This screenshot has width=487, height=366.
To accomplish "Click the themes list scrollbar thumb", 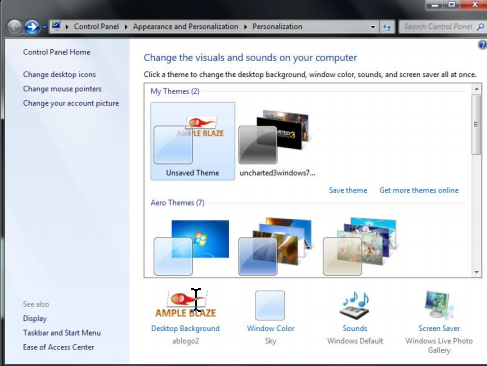I will 476,124.
